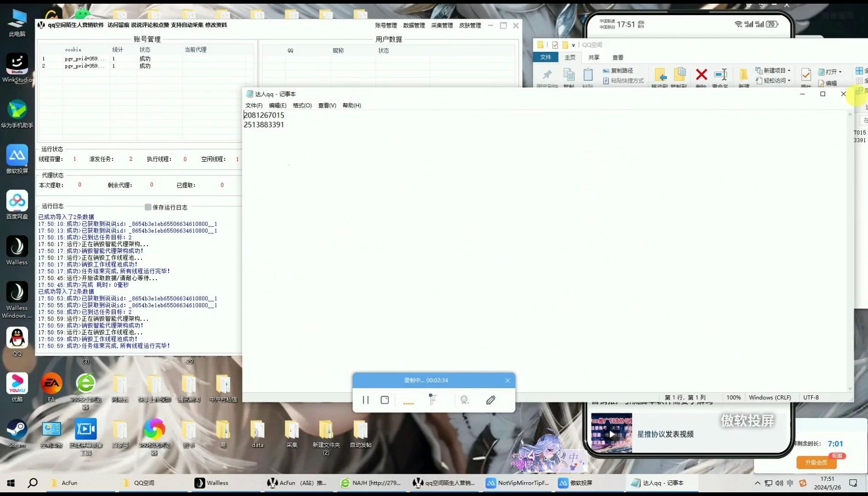Click the line 2081267015 in Notepad

point(264,115)
